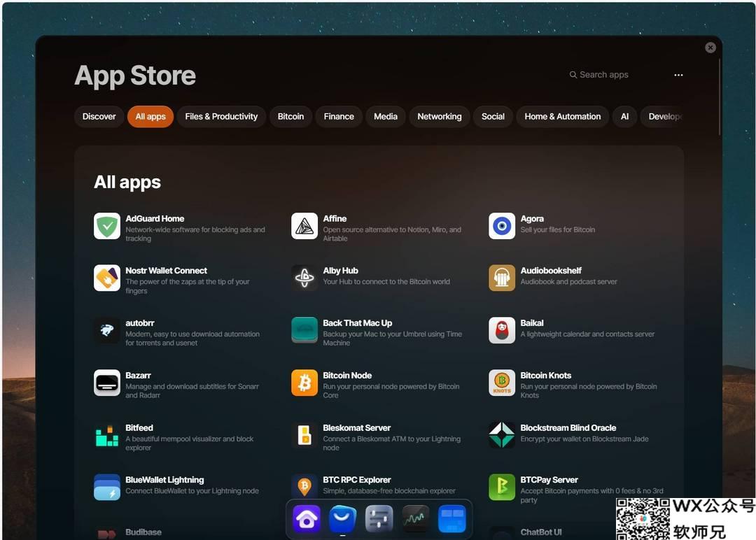Viewport: 756px width, 540px height.
Task: Show the Bitcoin category
Action: click(290, 117)
